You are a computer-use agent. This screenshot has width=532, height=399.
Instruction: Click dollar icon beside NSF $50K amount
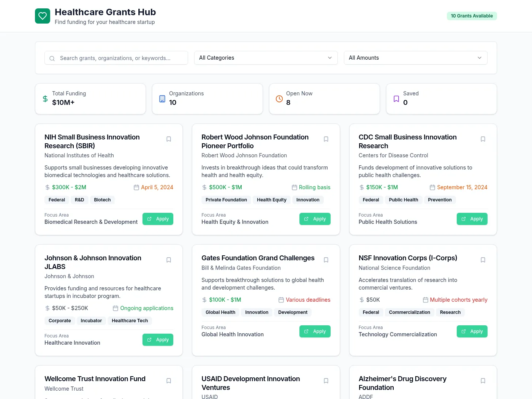tap(362, 300)
